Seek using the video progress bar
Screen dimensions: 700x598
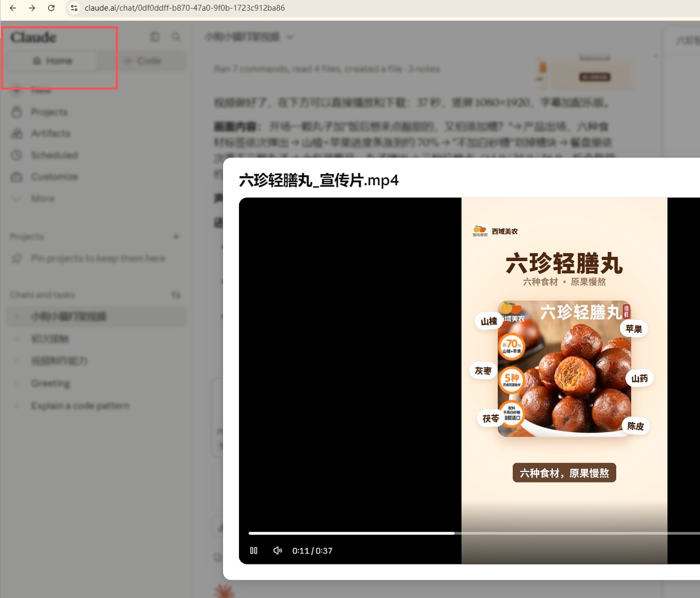[x=474, y=533]
